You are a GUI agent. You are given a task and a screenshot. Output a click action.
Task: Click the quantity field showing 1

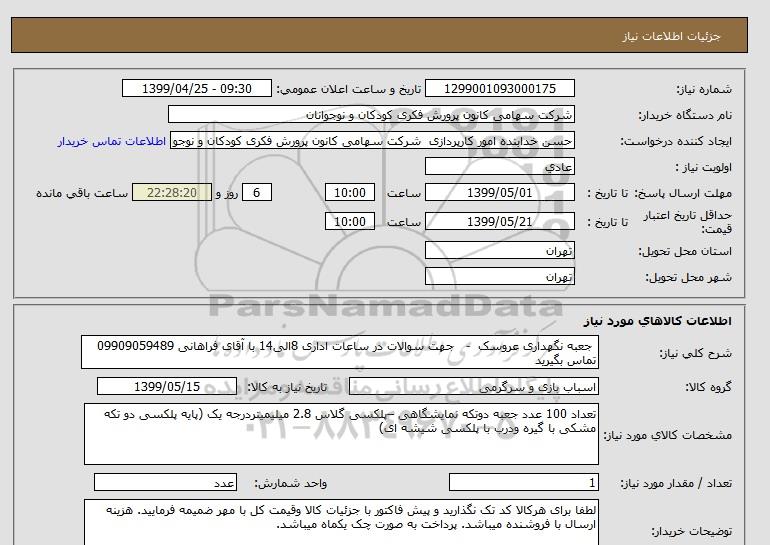[x=524, y=483]
